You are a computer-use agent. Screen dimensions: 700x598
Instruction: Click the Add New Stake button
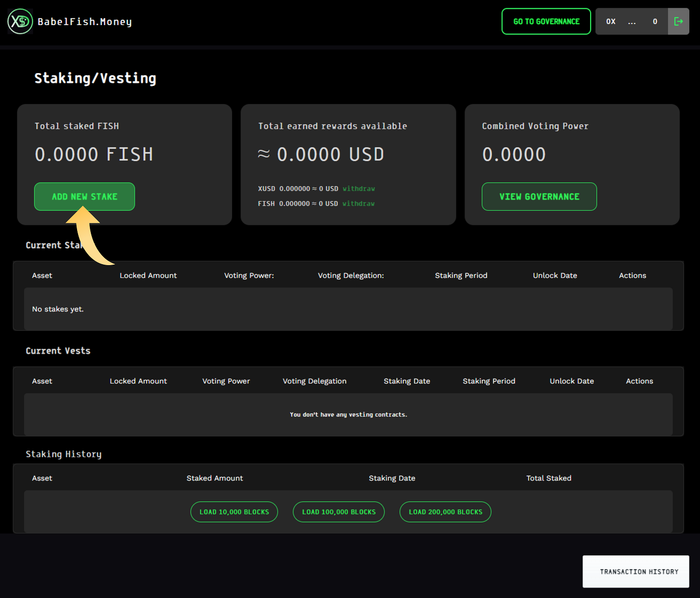pyautogui.click(x=84, y=196)
